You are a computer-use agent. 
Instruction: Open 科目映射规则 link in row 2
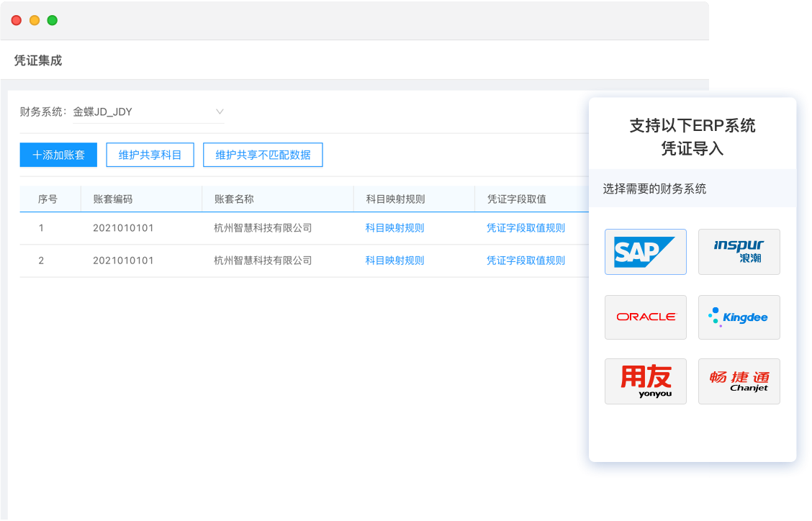tap(394, 260)
